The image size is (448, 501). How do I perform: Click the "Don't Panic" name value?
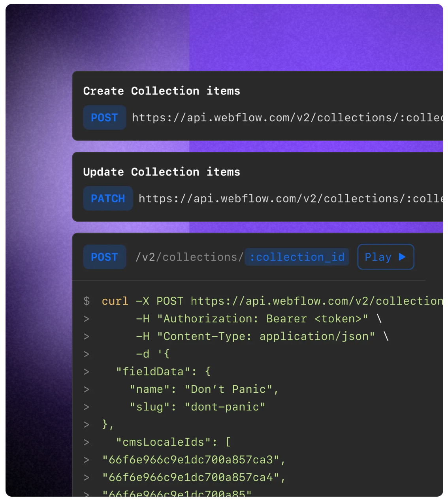click(228, 389)
